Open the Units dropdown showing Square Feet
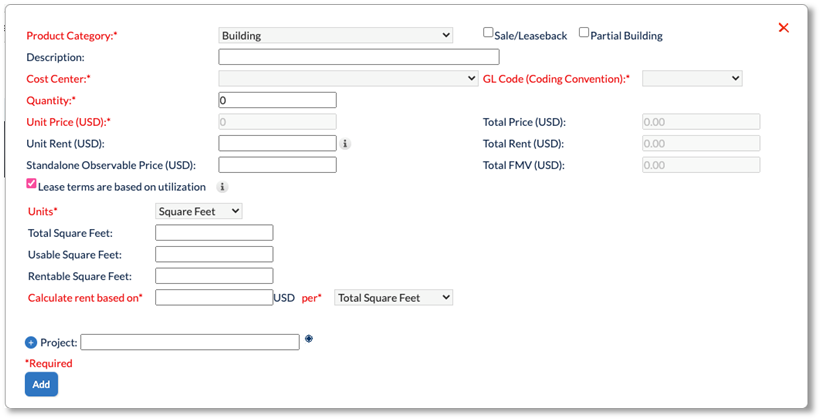This screenshot has height=420, width=821. (x=198, y=211)
